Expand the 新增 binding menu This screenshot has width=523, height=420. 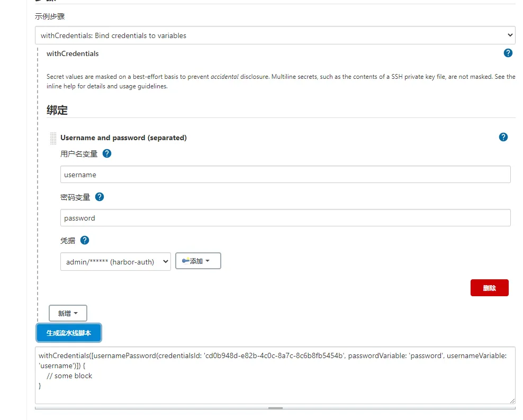point(68,313)
